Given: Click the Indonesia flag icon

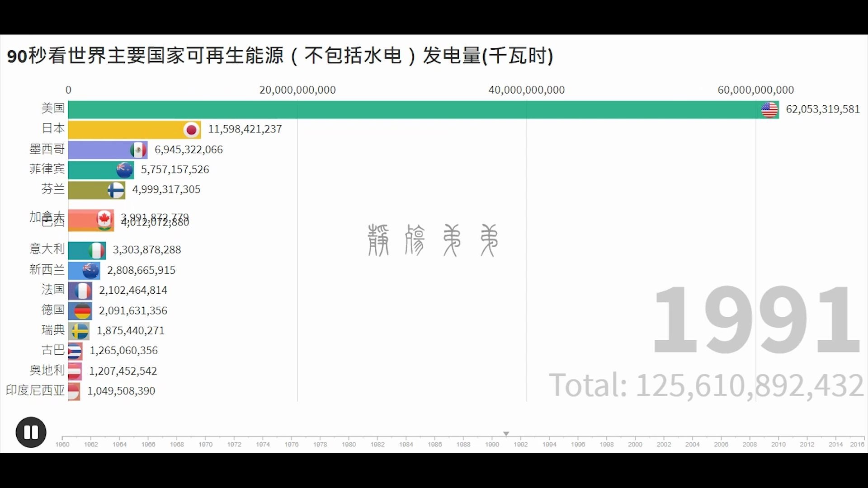Looking at the screenshot, I should (x=74, y=391).
